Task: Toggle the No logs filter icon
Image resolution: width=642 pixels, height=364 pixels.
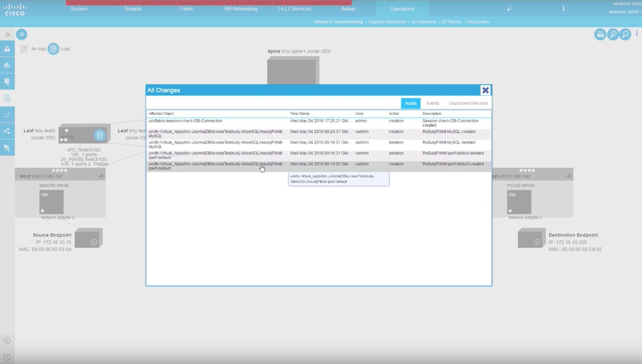Action: pos(24,49)
